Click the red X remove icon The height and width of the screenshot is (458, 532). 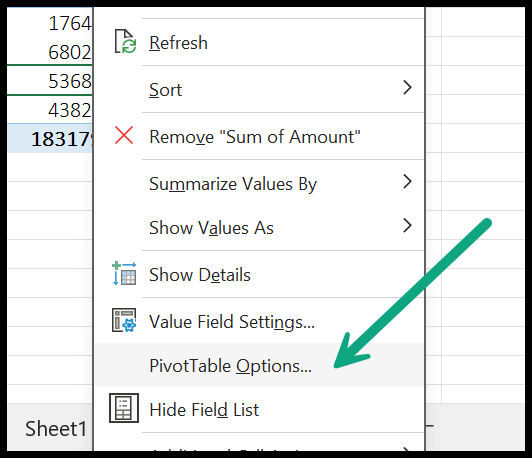pyautogui.click(x=124, y=135)
